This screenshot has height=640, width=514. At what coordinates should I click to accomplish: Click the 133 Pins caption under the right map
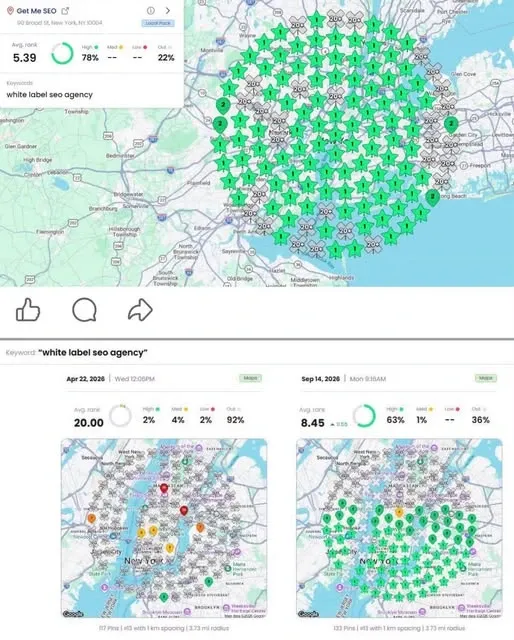(x=399, y=628)
